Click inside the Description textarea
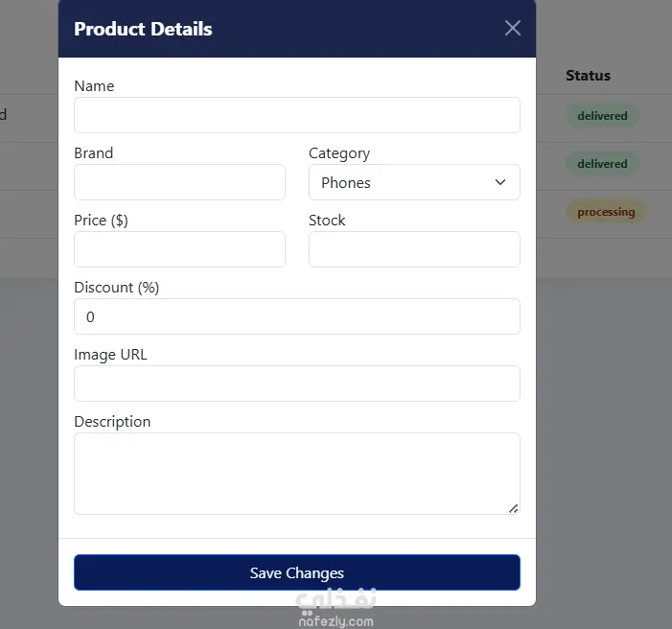Viewport: 672px width, 629px height. (297, 474)
